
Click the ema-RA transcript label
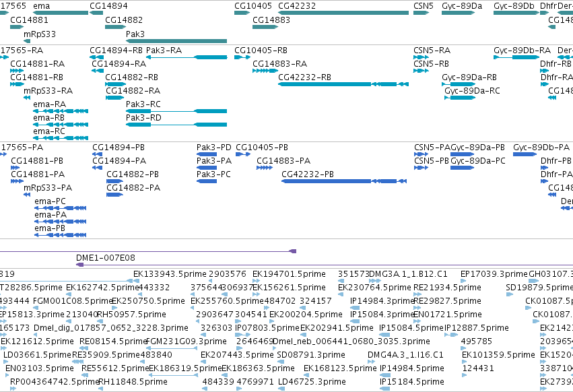coord(49,104)
